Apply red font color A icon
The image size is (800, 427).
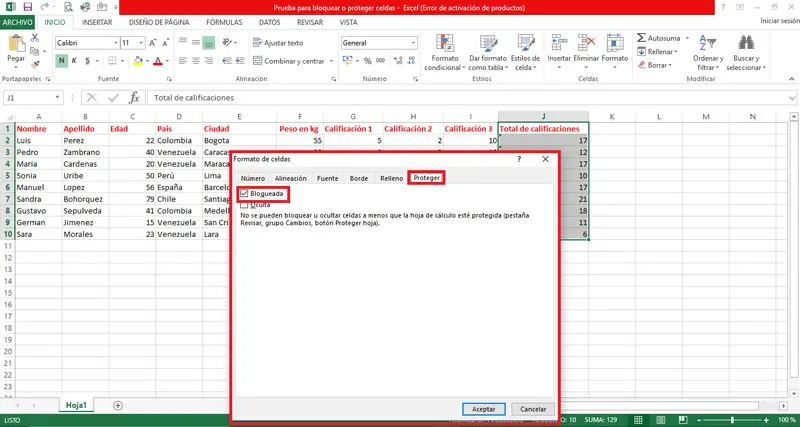pyautogui.click(x=158, y=61)
